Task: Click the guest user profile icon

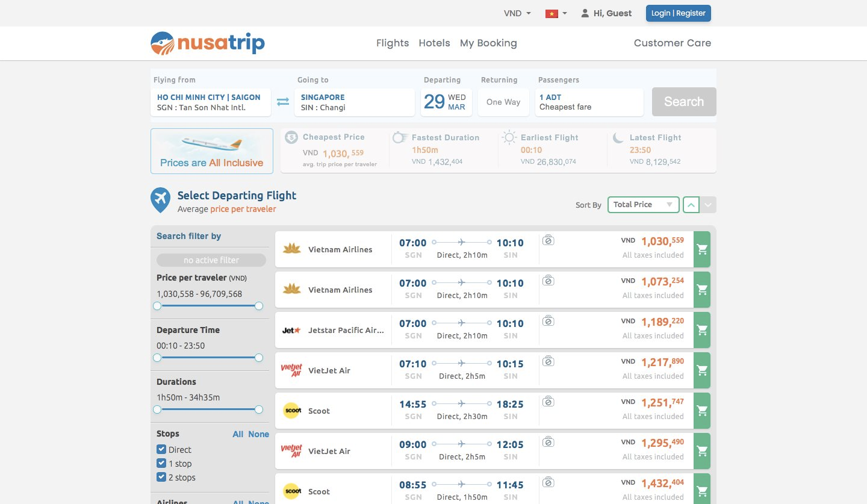Action: (x=585, y=13)
